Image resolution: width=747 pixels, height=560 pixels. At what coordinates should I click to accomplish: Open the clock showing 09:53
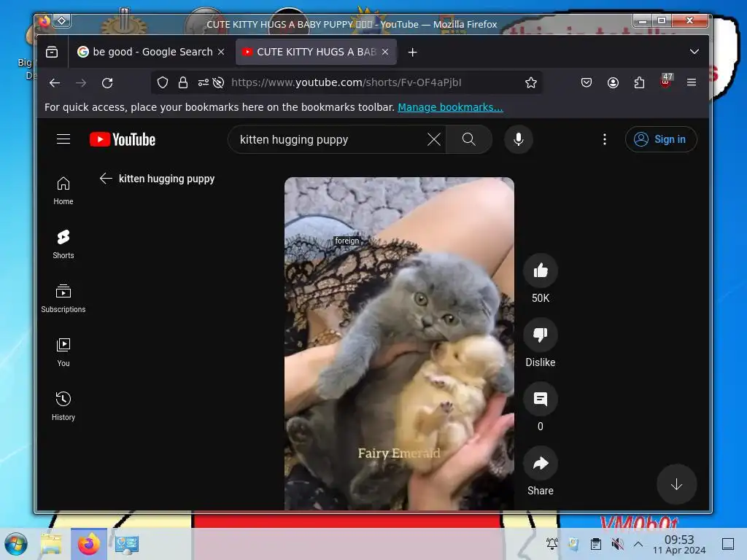[679, 544]
